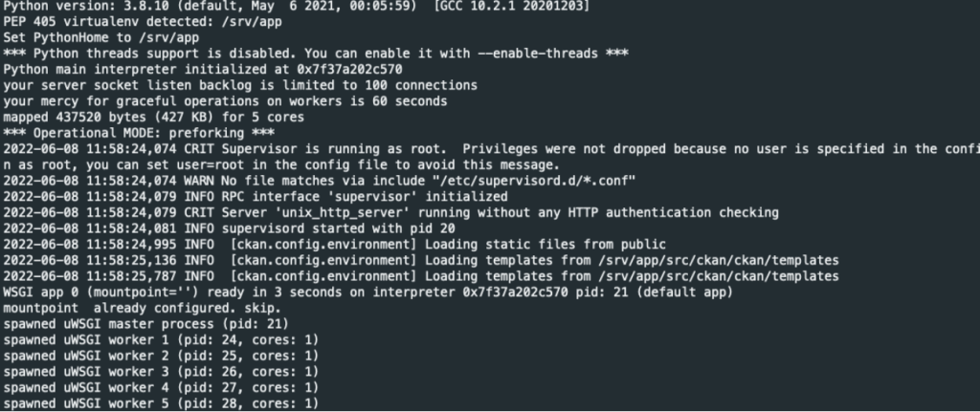Click the WSGI app 0 ready line

click(x=367, y=293)
